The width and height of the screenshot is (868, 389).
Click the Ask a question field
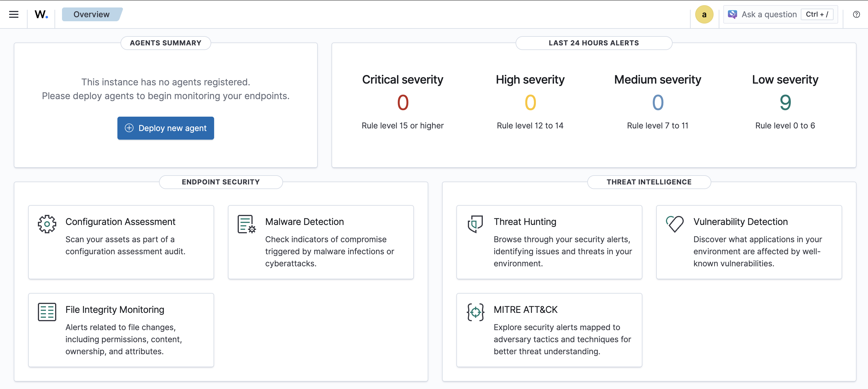[x=769, y=14]
